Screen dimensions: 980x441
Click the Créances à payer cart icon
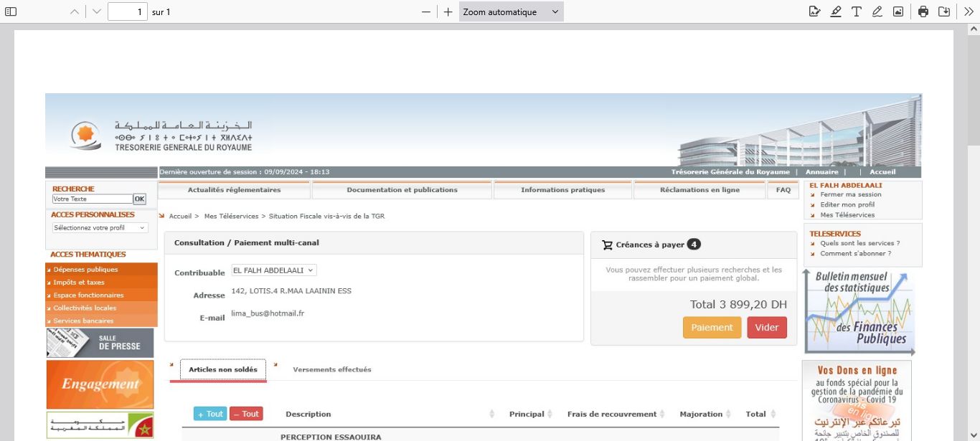[608, 245]
